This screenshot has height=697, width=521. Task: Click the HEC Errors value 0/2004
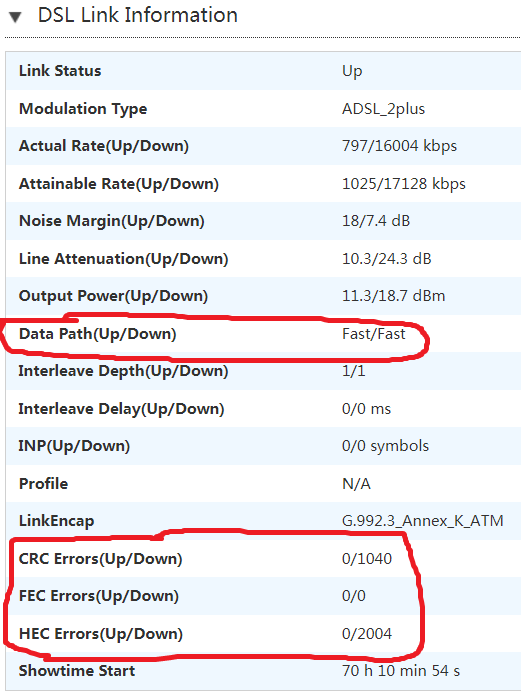(x=367, y=633)
